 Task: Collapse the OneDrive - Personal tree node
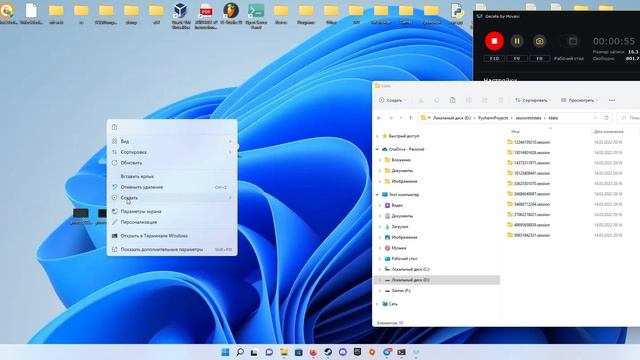coord(377,149)
